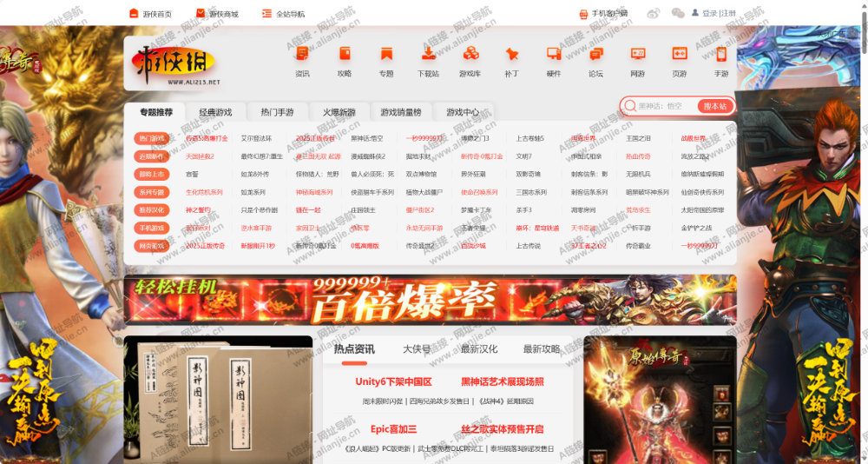Click the 四海兄弟故乡发售日 news text

[439, 401]
